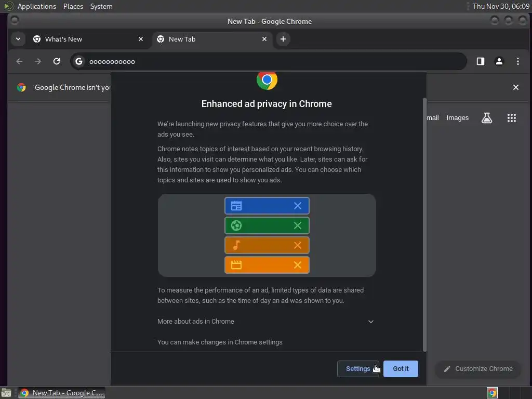
Task: Dismiss the default browser infobar
Action: pos(516,87)
